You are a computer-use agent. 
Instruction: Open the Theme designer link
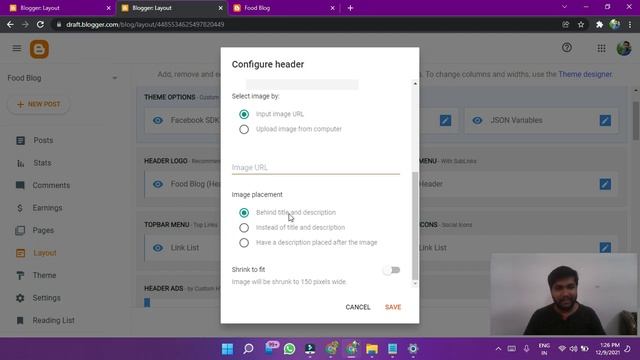[x=585, y=74]
